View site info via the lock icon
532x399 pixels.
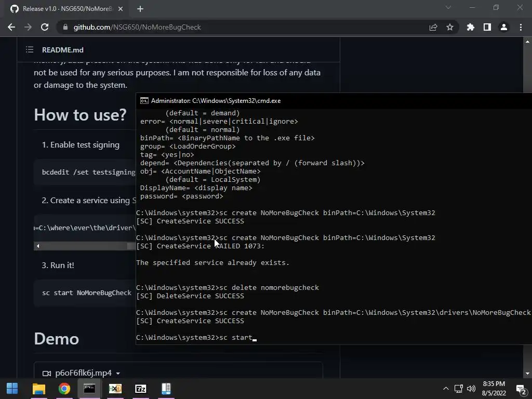(x=65, y=27)
